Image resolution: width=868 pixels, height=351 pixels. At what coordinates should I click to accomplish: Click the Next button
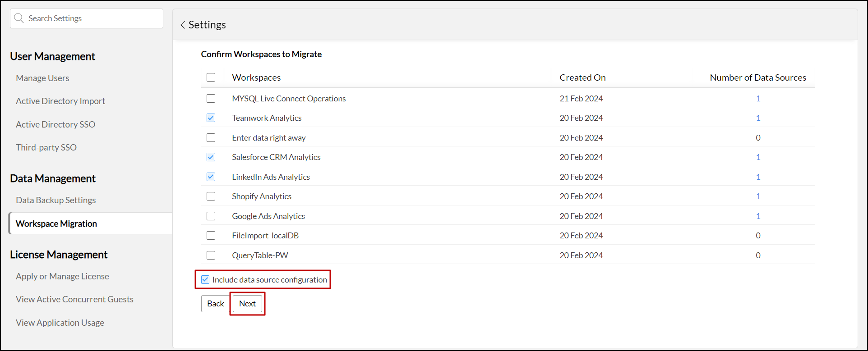247,304
